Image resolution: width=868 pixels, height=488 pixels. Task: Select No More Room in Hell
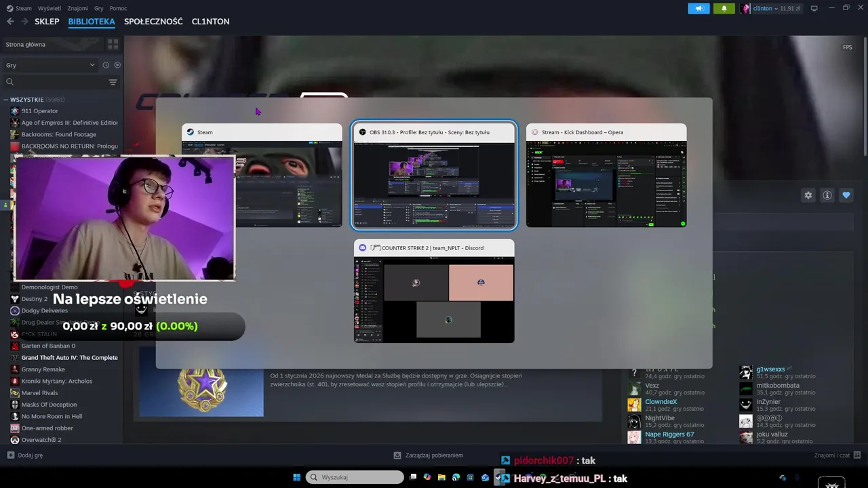click(x=47, y=416)
